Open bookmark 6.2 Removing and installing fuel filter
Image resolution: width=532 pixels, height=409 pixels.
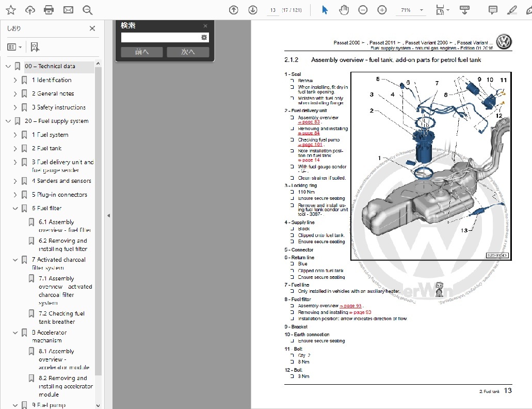63,245
